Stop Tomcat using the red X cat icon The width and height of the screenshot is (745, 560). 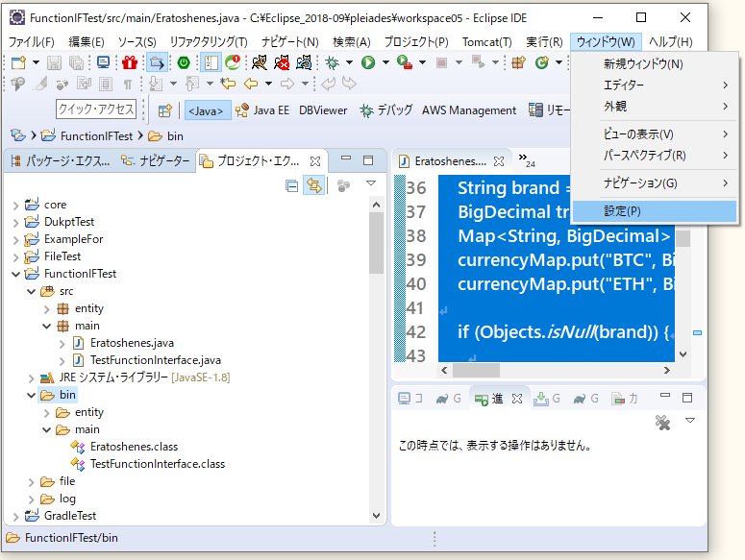282,62
